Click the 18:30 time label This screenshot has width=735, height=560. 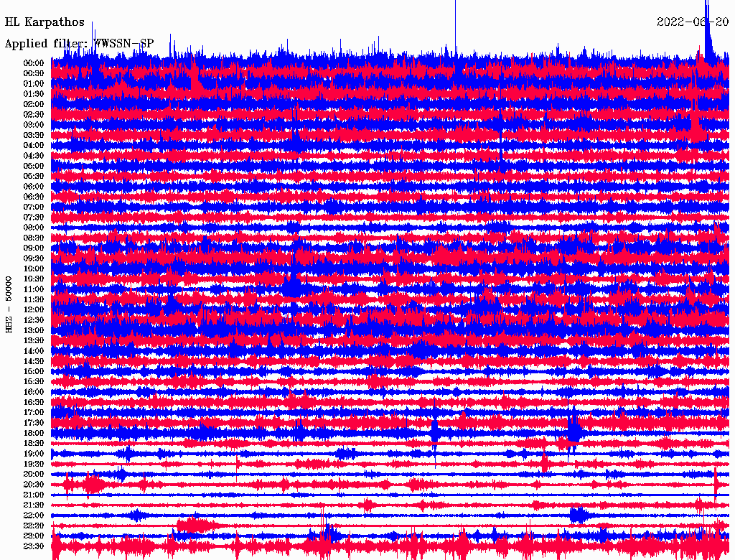(x=34, y=444)
